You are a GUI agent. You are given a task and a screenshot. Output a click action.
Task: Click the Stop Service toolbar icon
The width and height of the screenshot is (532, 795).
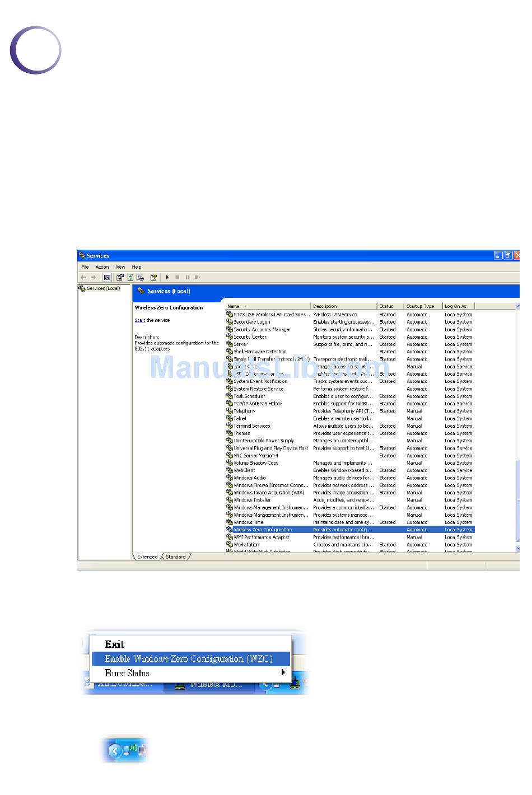pos(177,277)
